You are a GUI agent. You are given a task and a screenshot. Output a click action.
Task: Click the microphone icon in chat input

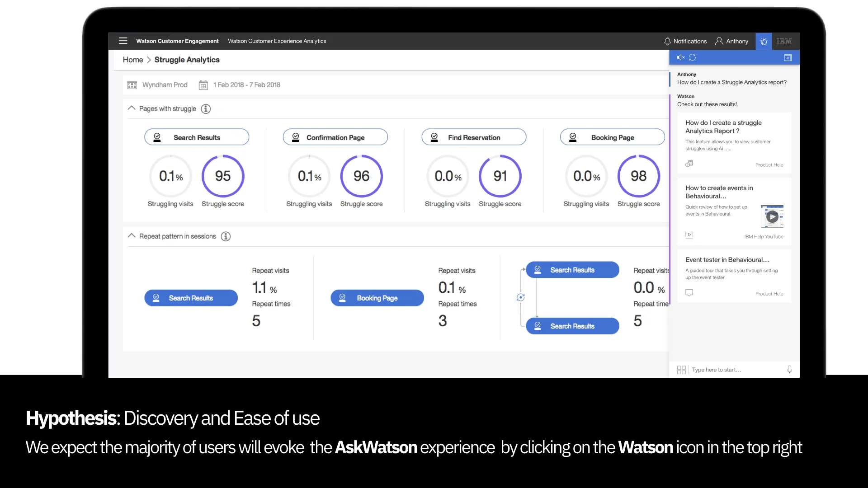[x=789, y=370]
